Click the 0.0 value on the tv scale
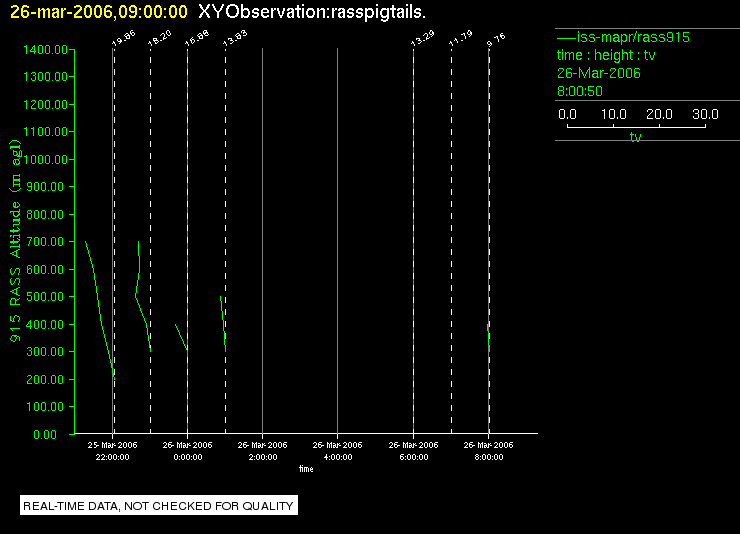 coord(567,114)
